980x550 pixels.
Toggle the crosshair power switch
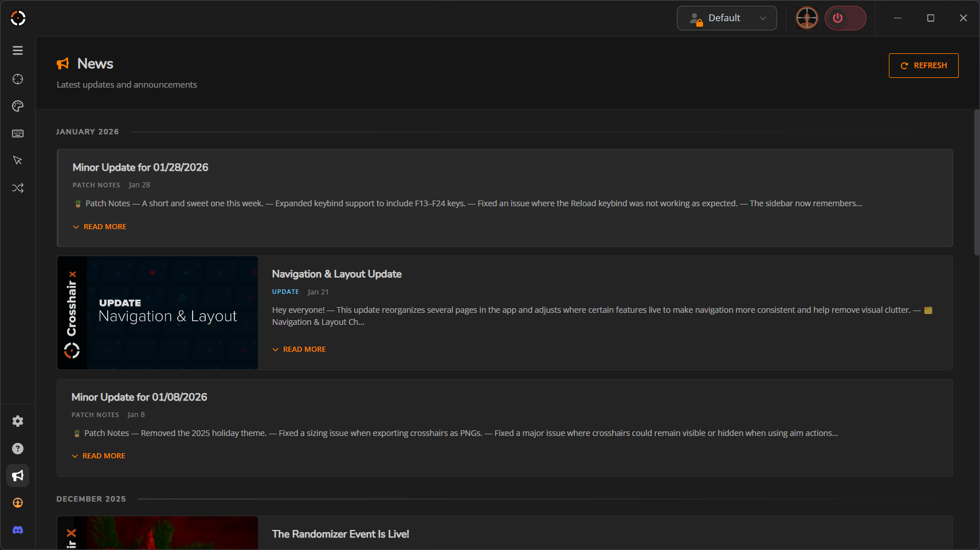(845, 18)
